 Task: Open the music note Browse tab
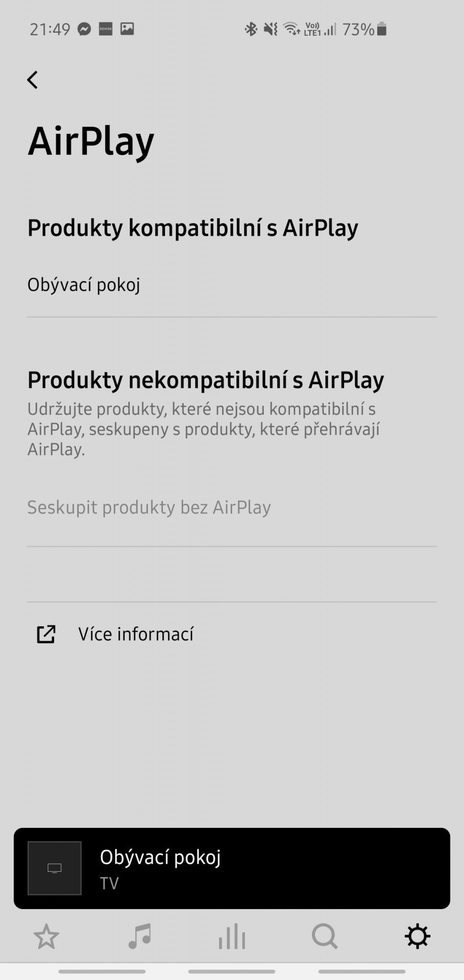coord(139,937)
